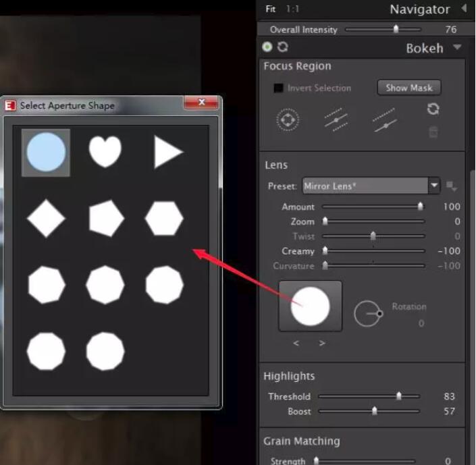Image resolution: width=476 pixels, height=465 pixels.
Task: Enable the Invert Selection checkbox
Action: [x=278, y=88]
